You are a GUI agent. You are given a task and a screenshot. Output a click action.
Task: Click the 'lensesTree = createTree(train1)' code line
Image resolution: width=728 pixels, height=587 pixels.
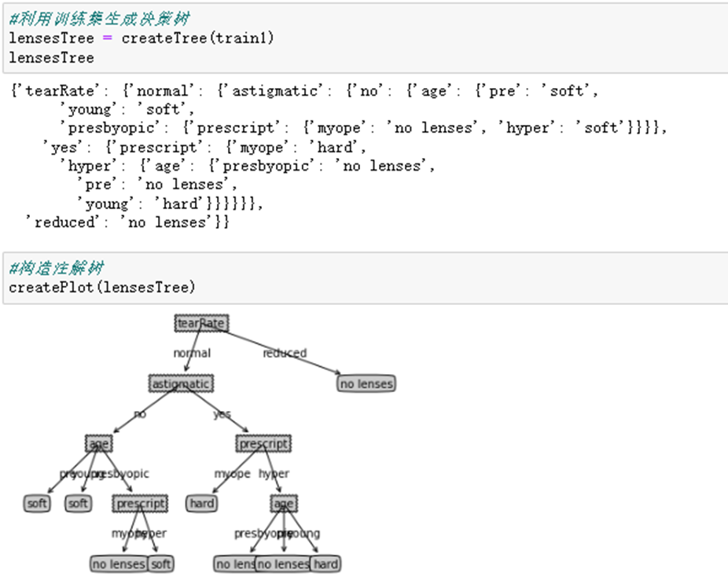coord(142,38)
